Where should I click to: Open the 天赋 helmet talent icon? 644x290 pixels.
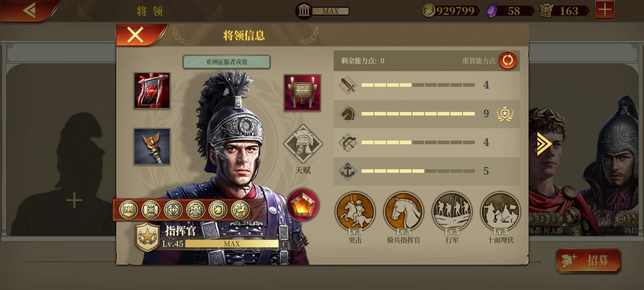point(303,144)
